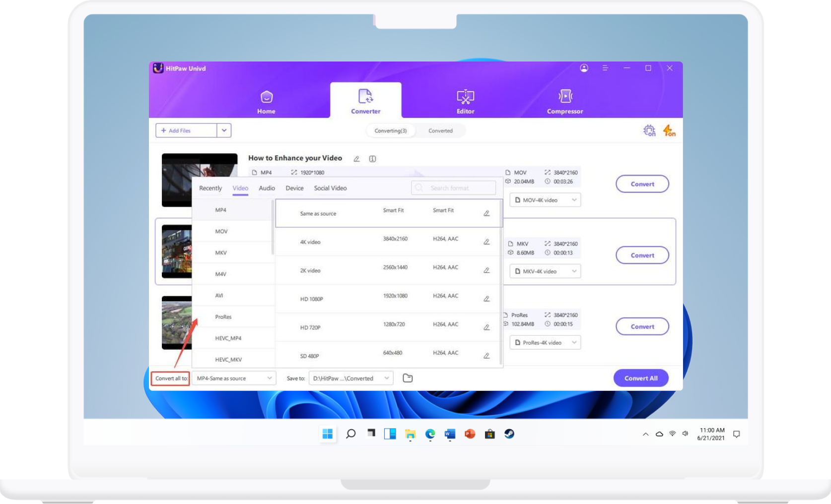Expand the Add Files dropdown arrow
This screenshot has width=831, height=504.
[x=224, y=130]
